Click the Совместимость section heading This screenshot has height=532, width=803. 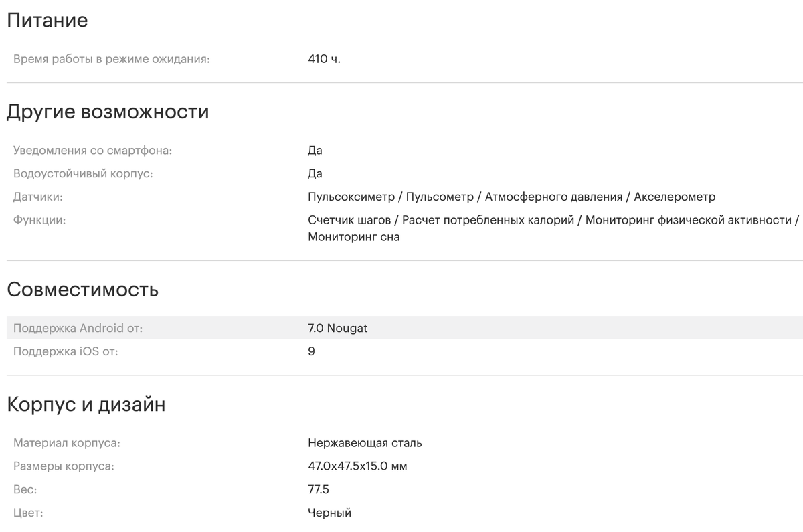point(82,290)
